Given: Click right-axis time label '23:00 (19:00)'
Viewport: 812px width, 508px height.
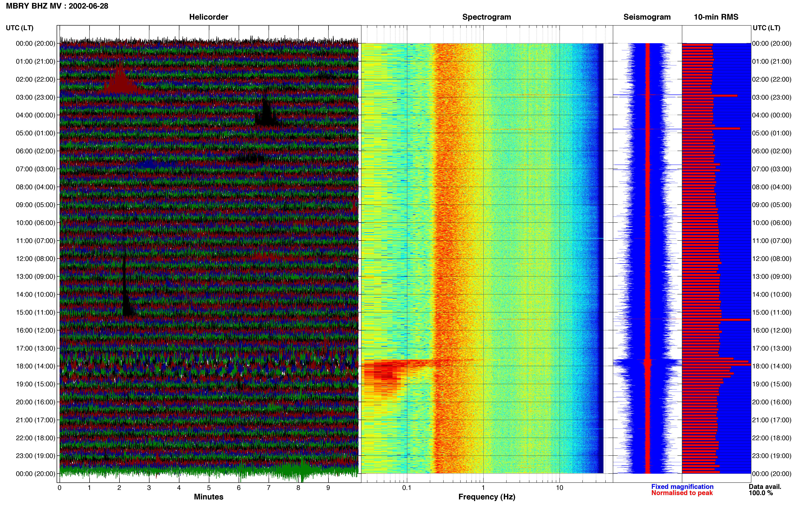Looking at the screenshot, I should click(x=772, y=456).
